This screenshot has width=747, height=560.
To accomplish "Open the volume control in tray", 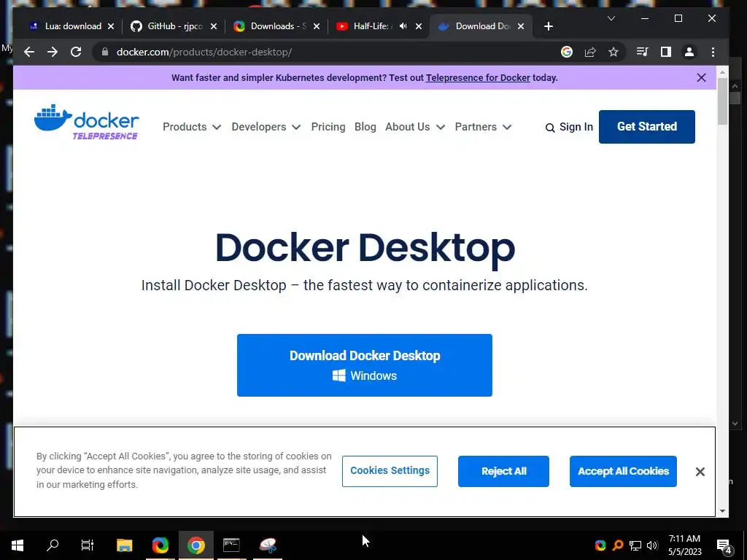I will tap(652, 545).
